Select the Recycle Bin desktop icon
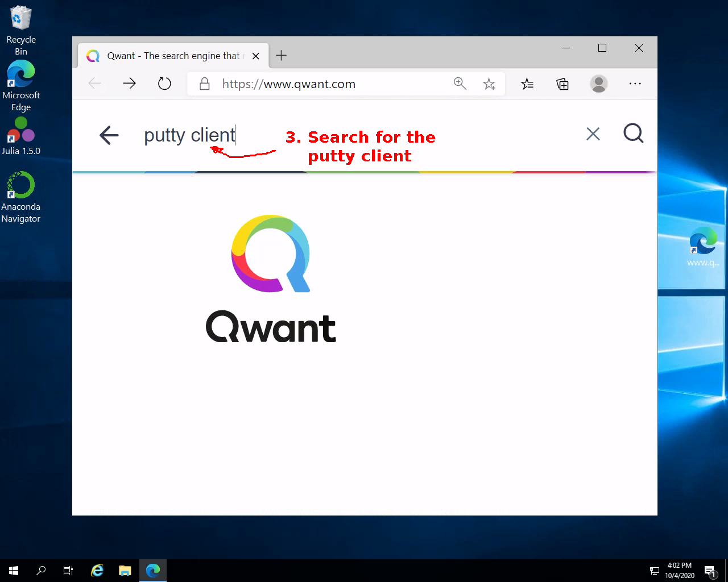This screenshot has height=582, width=728. point(21,31)
